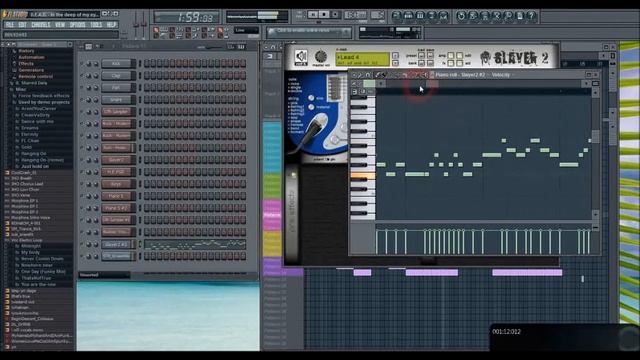The width and height of the screenshot is (640, 360).
Task: Click the Slayer 2 preset load icon
Action: click(x=422, y=55)
